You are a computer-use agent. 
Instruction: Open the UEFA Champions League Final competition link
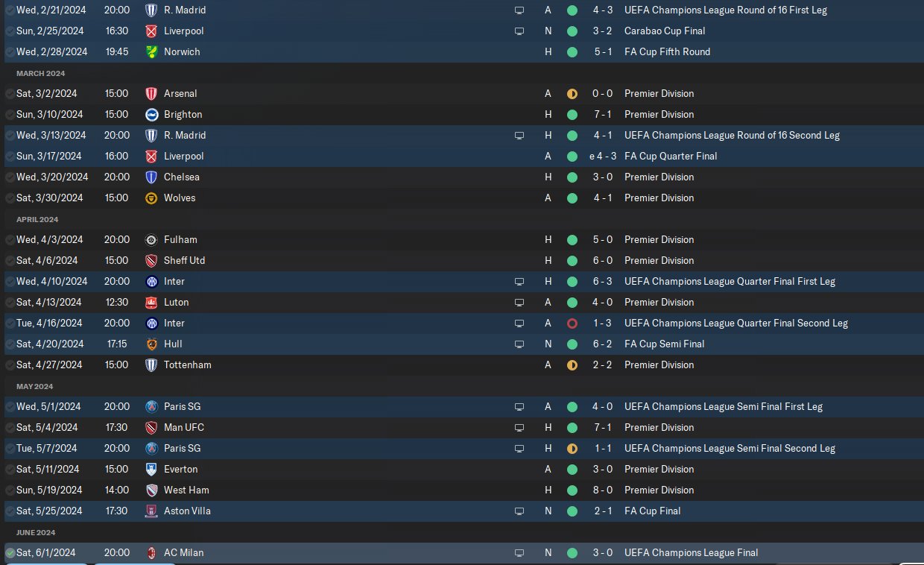692,552
